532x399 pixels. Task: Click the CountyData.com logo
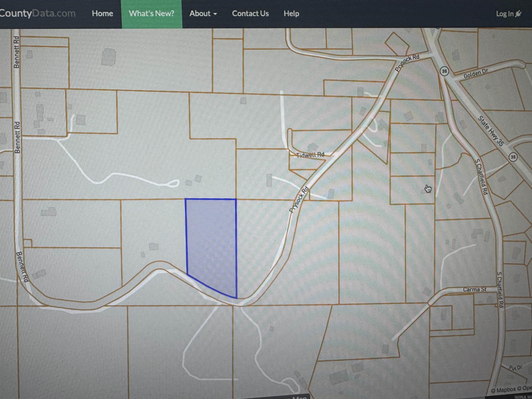(38, 13)
